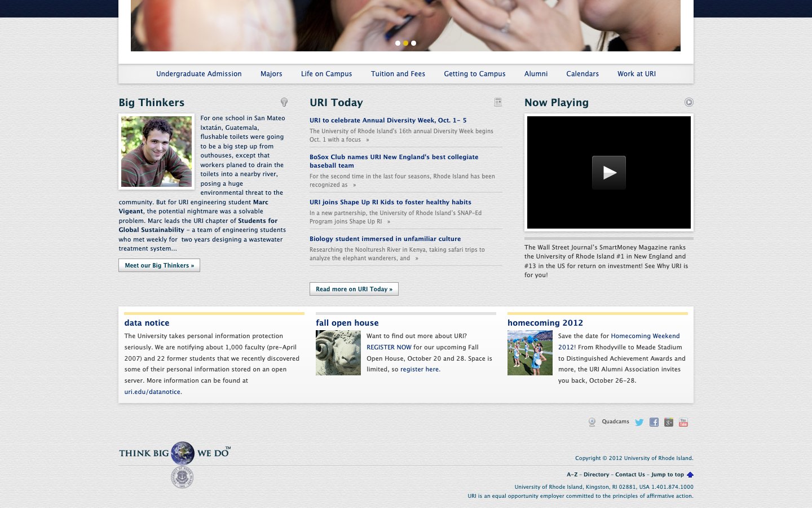Open the Quadcams webcam icon
This screenshot has height=508, width=812.
click(x=592, y=422)
